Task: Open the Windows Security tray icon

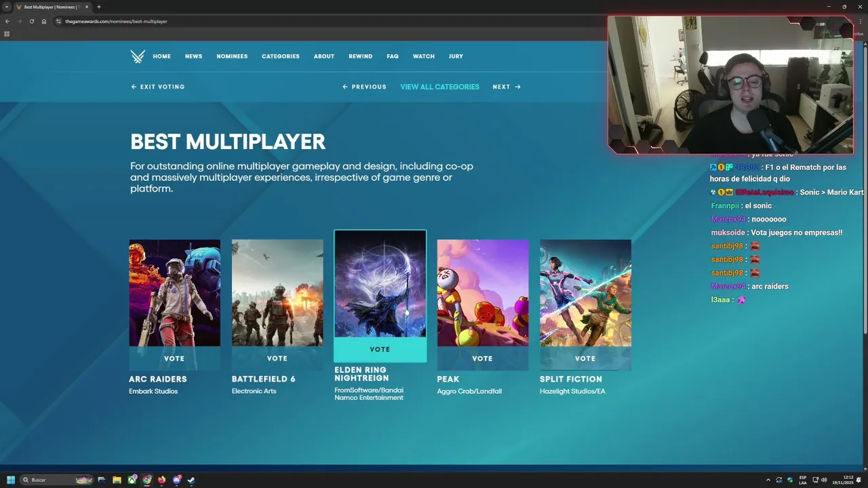Action: tap(790, 480)
